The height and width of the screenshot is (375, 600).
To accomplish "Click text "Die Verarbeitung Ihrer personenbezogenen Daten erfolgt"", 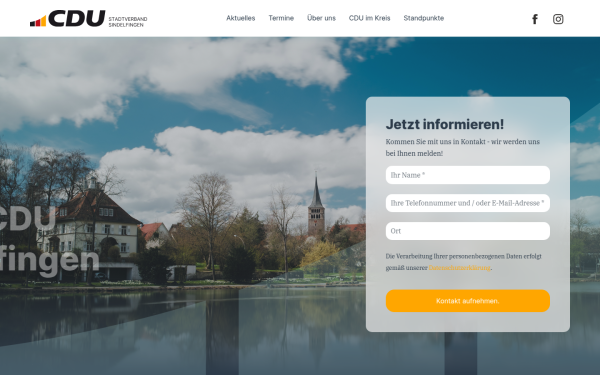I will coord(463,256).
